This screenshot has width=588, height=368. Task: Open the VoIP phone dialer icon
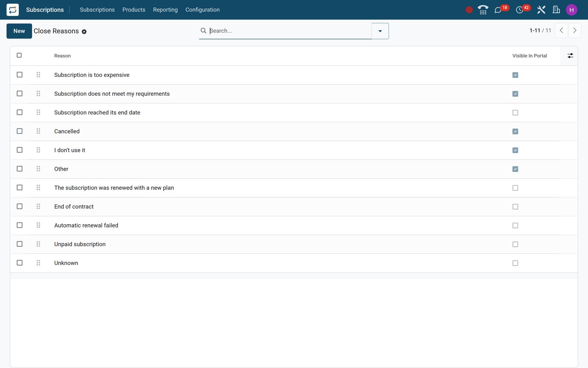click(x=483, y=10)
